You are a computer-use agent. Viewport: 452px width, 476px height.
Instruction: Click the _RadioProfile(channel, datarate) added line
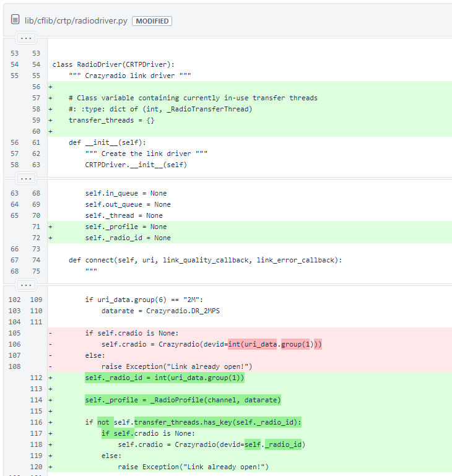[183, 400]
